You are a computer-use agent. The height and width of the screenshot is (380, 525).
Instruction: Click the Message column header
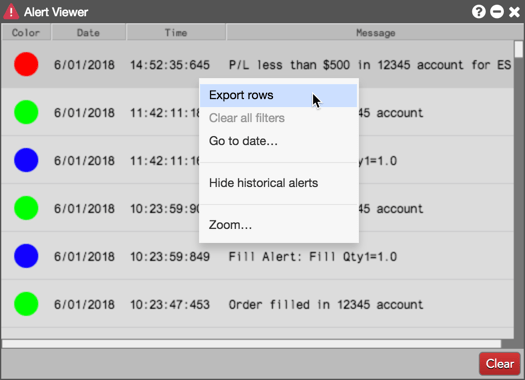click(x=375, y=33)
